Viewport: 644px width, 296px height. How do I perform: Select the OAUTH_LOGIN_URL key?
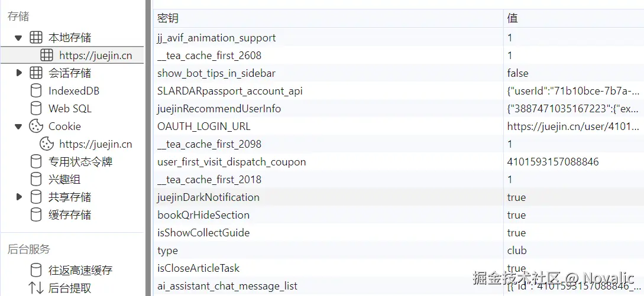click(x=203, y=126)
